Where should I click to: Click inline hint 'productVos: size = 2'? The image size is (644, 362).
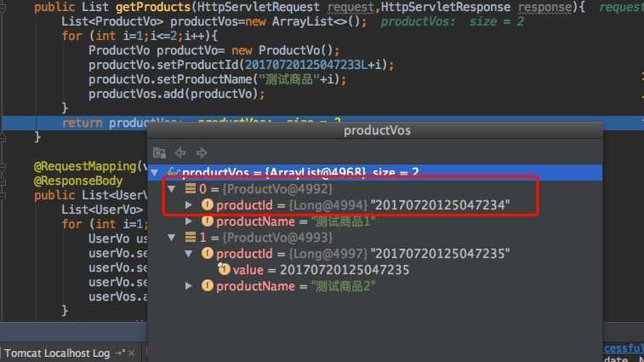453,21
